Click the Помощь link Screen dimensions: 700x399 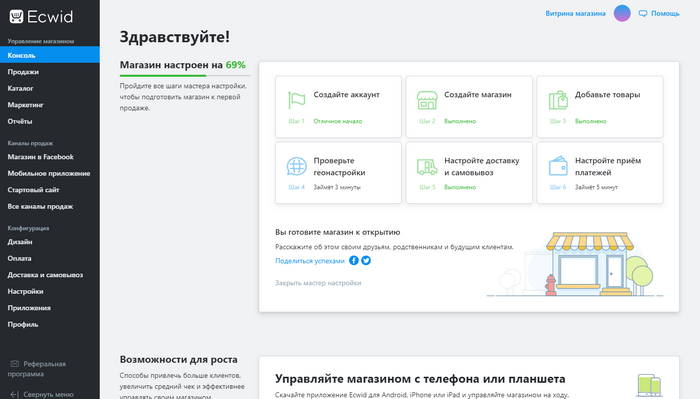click(665, 13)
